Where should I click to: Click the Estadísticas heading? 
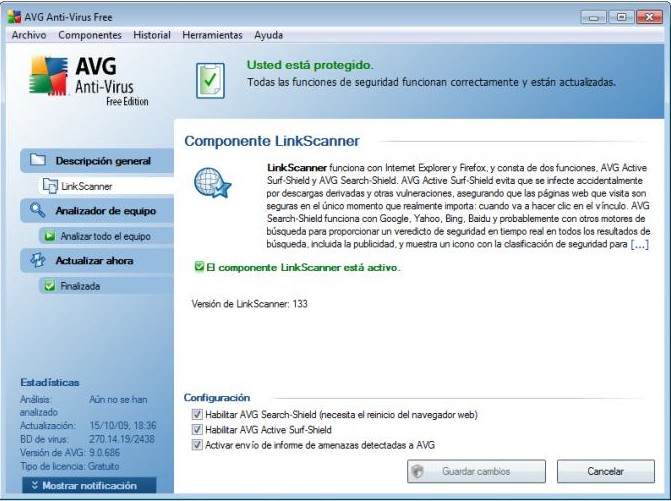(50, 382)
